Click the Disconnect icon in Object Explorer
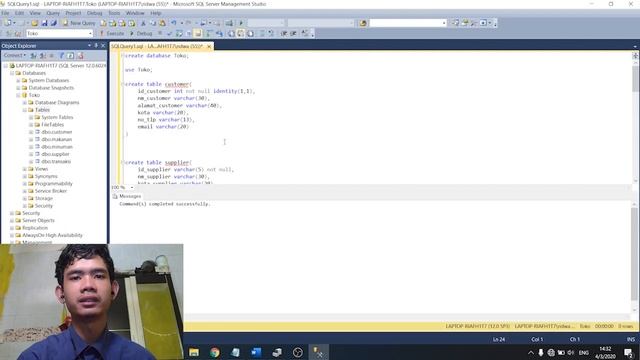 click(43, 56)
